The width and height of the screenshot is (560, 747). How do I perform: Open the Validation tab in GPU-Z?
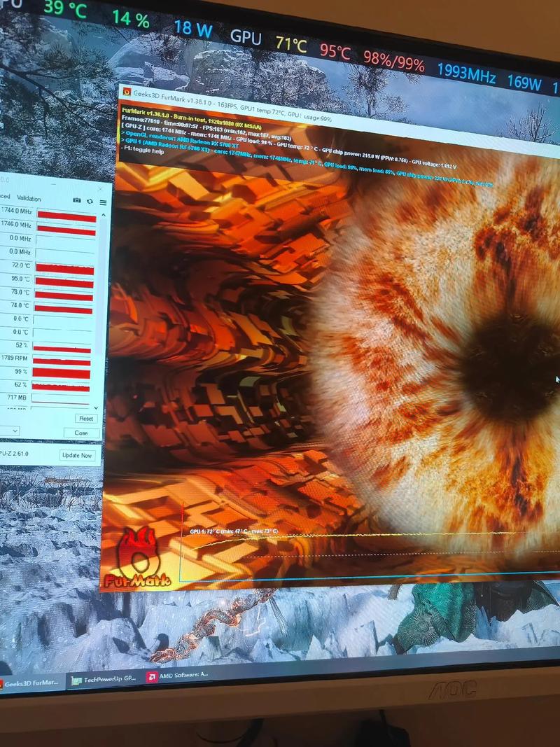(29, 198)
